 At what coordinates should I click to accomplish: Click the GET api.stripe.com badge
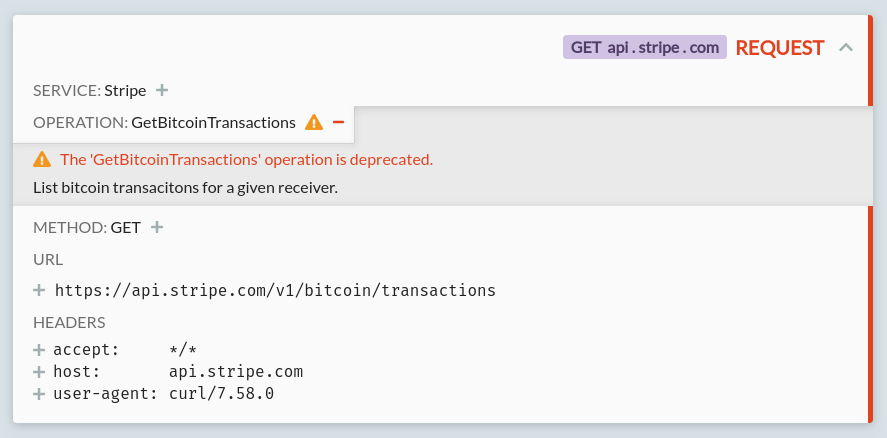tap(644, 47)
